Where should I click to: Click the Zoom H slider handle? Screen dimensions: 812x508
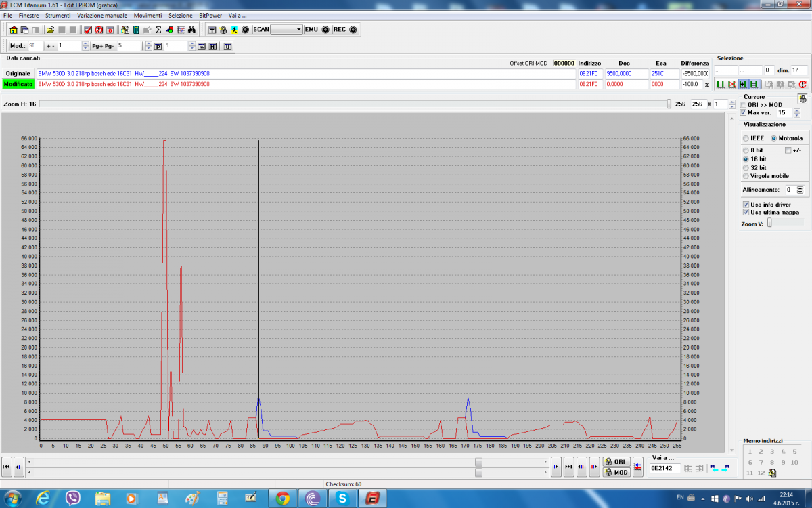click(x=669, y=104)
